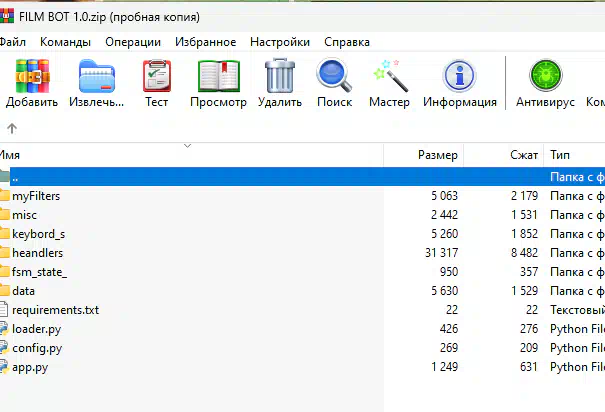Viewport: 605px width, 412px height.
Task: Open the Настройки menu
Action: pyautogui.click(x=280, y=42)
